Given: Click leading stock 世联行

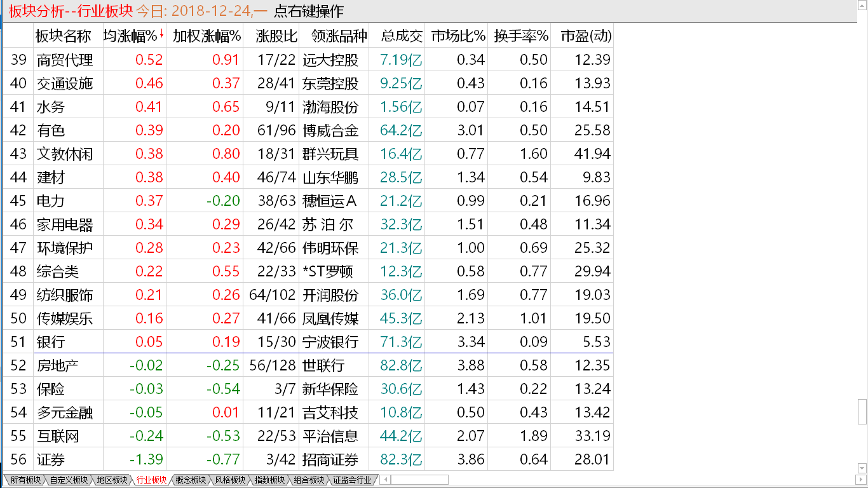Looking at the screenshot, I should pos(323,365).
